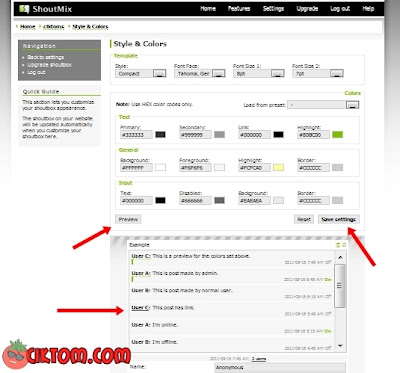Image resolution: width=400 pixels, height=373 pixels.
Task: Edit the General Highlight color field
Action: [254, 168]
